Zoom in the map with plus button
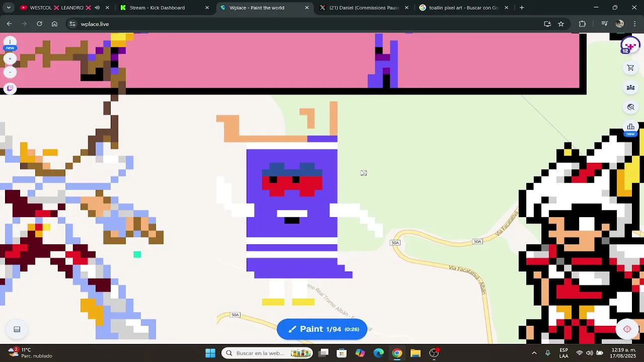Screen dimensions: 644x362 (10, 59)
